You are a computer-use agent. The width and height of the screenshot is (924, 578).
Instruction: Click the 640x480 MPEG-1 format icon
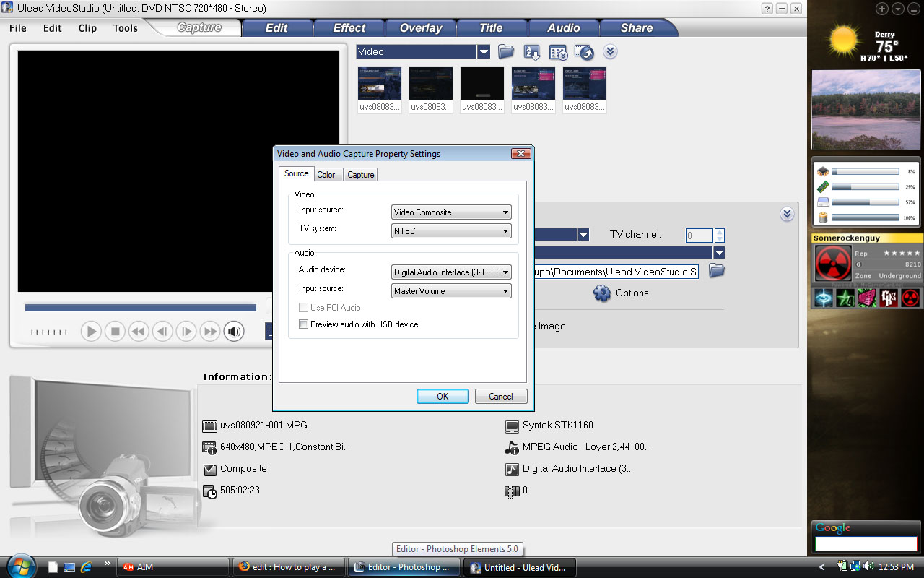pyautogui.click(x=210, y=448)
